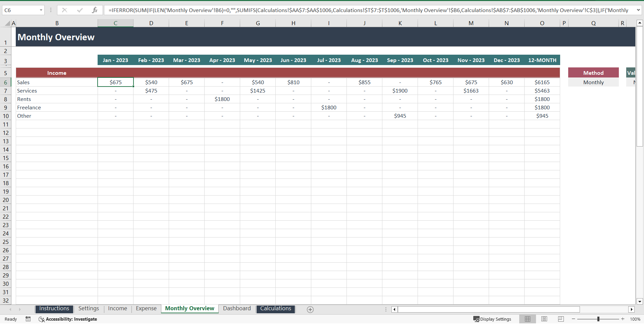Viewport: 644px width, 324px height.
Task: Click horizontal scrollbar left arrow
Action: click(394, 309)
